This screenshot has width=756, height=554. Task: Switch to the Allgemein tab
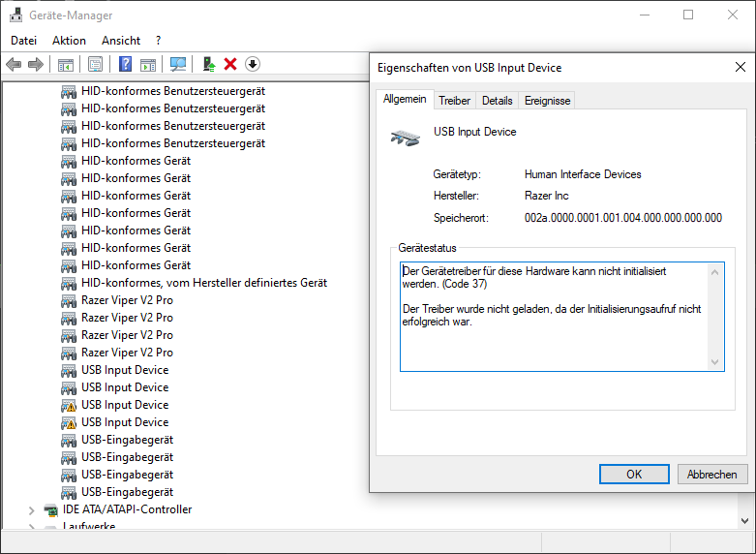(405, 99)
